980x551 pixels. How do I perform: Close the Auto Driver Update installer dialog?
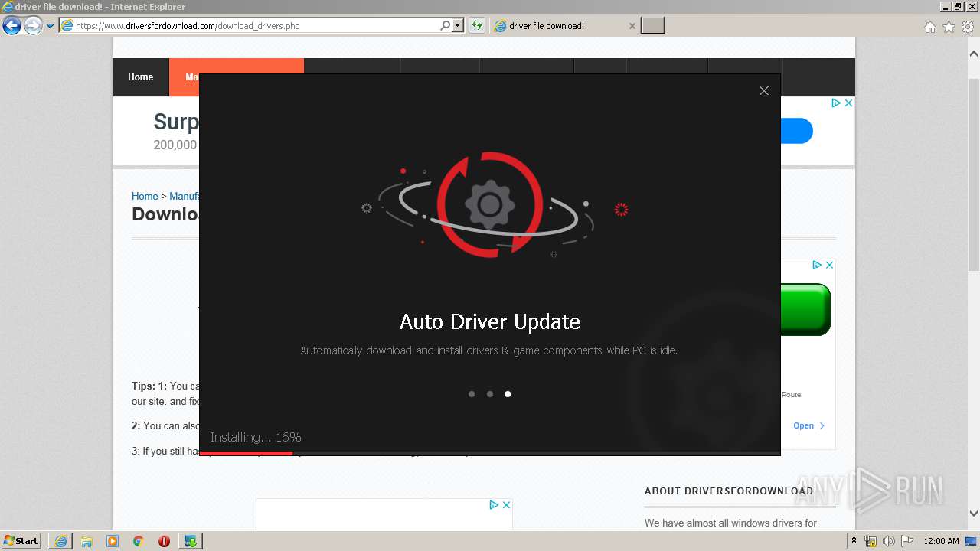click(x=763, y=90)
